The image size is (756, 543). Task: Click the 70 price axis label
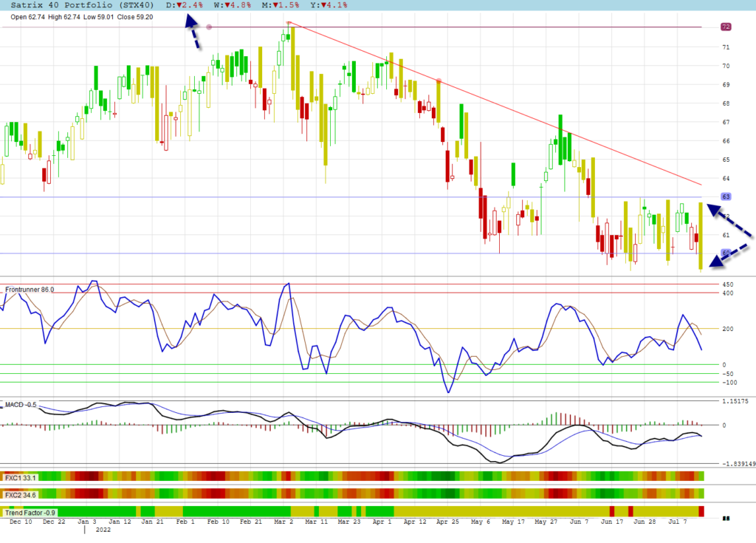click(726, 66)
